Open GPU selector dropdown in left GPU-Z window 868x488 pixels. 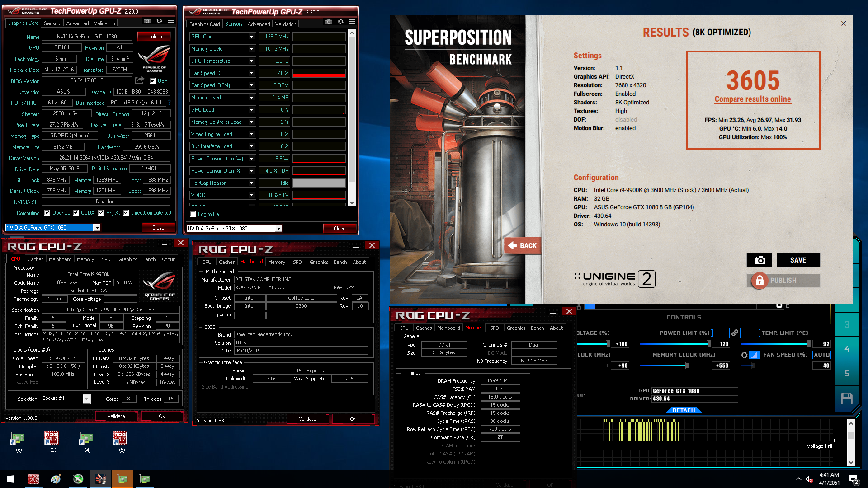(x=97, y=228)
